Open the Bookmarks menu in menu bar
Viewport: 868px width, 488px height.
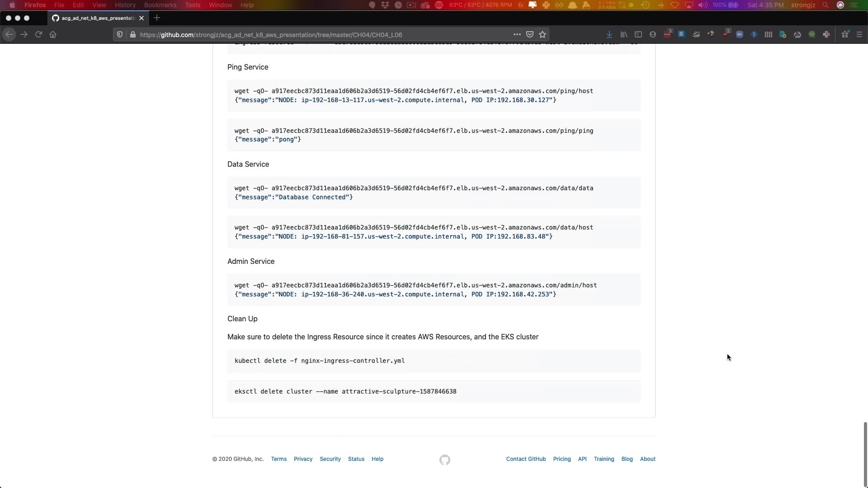tap(160, 5)
